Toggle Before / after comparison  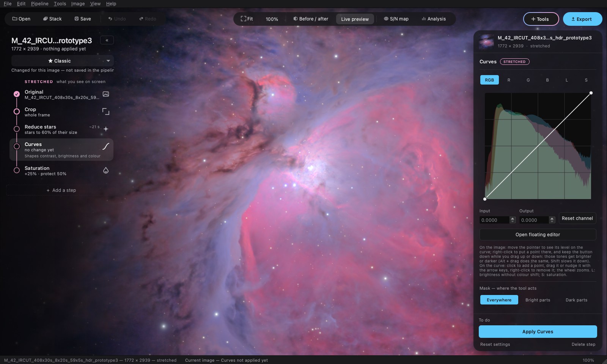(311, 19)
